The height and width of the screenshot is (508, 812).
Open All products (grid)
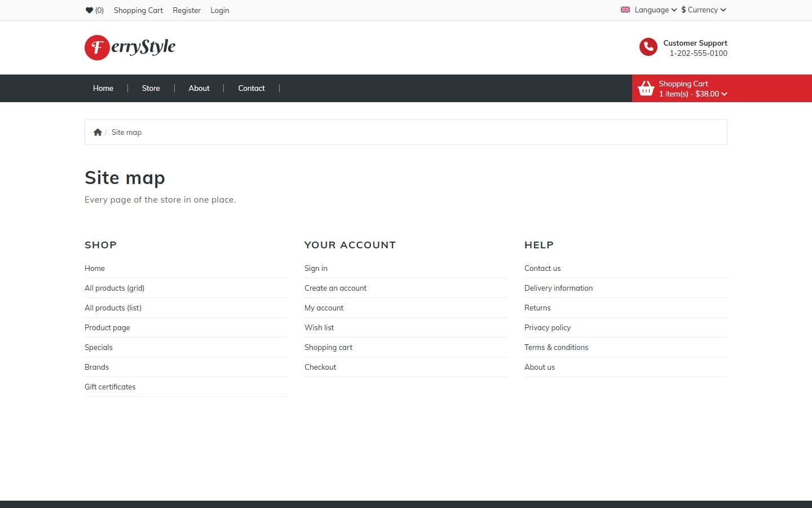coord(114,288)
